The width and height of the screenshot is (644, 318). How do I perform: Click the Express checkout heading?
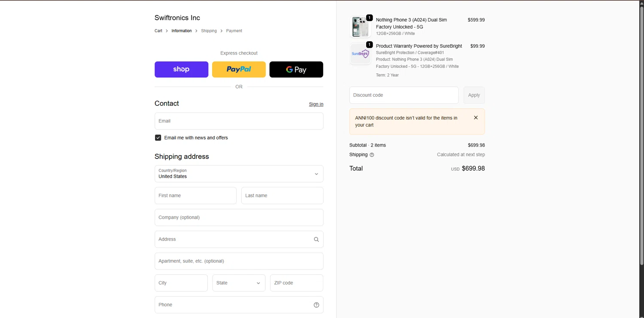pos(239,53)
